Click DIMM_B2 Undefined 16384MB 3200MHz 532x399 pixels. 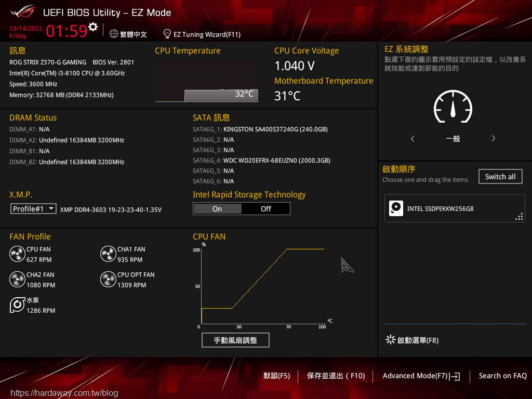[67, 162]
